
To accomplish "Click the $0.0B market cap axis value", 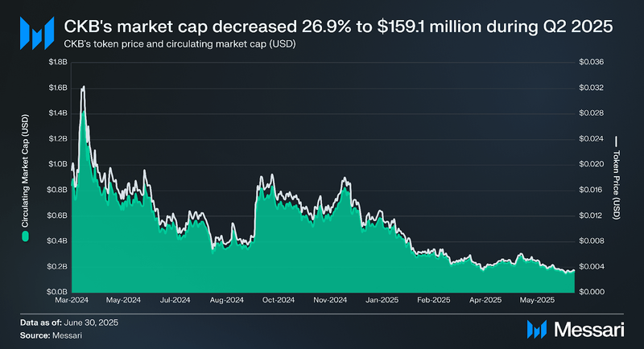I will [56, 291].
